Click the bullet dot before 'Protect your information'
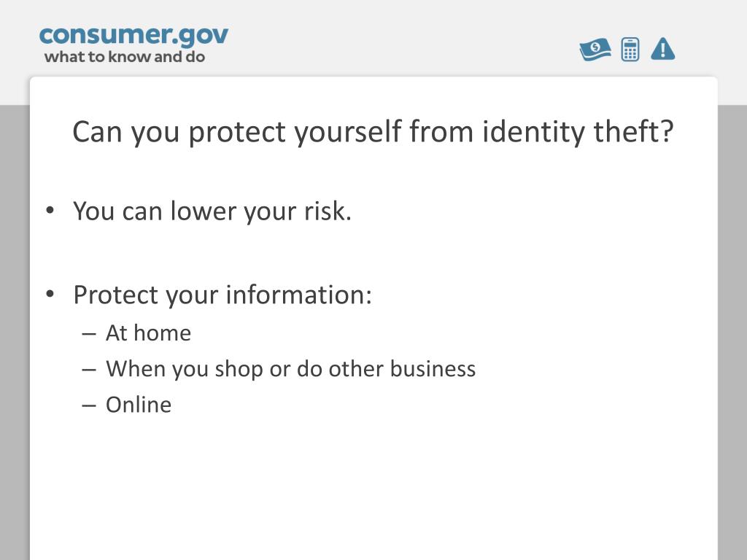This screenshot has height=560, width=747. point(50,295)
